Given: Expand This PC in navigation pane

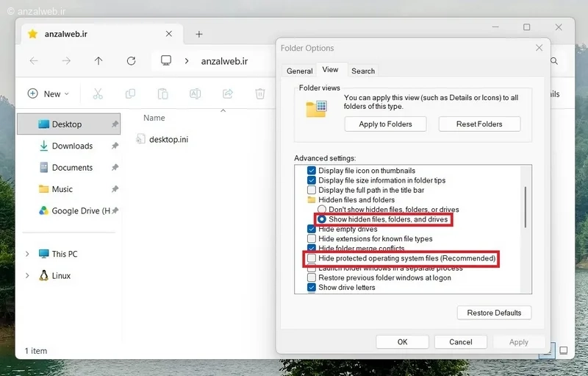Looking at the screenshot, I should coord(27,254).
